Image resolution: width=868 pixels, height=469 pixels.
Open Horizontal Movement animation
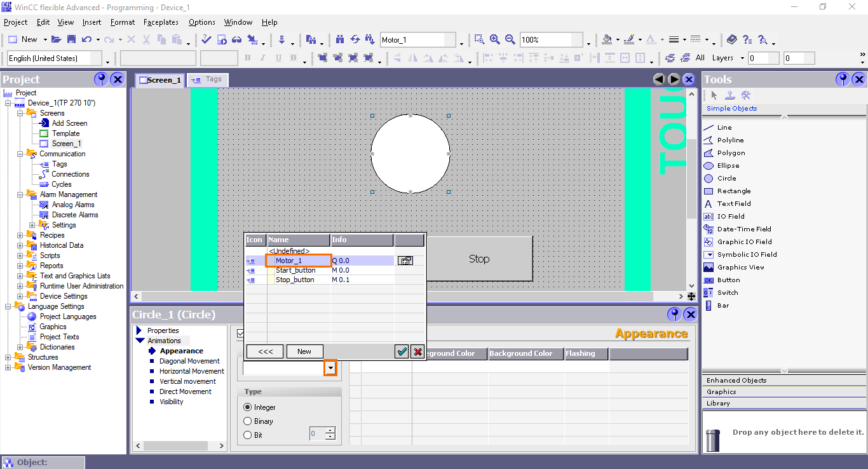(x=191, y=371)
